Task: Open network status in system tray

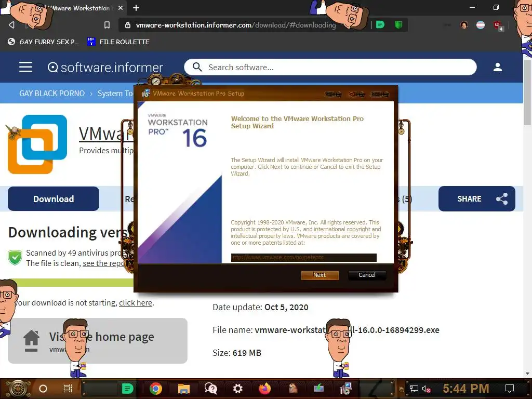Action: [414, 389]
